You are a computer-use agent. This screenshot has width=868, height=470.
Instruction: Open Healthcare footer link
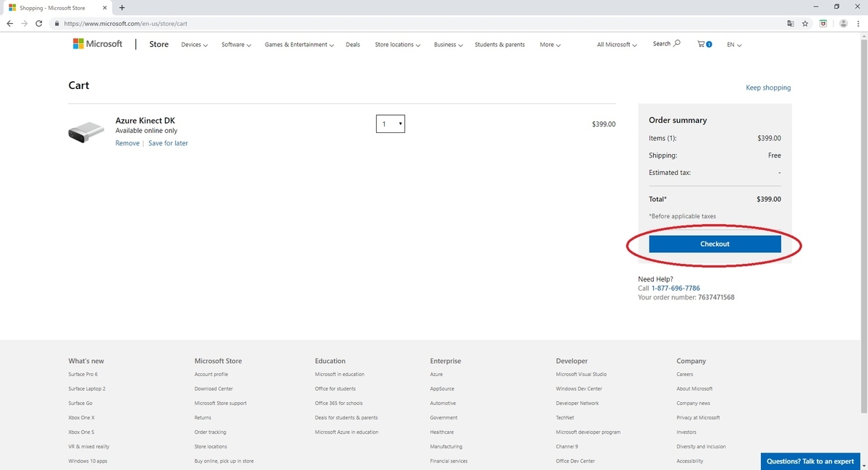pyautogui.click(x=442, y=432)
